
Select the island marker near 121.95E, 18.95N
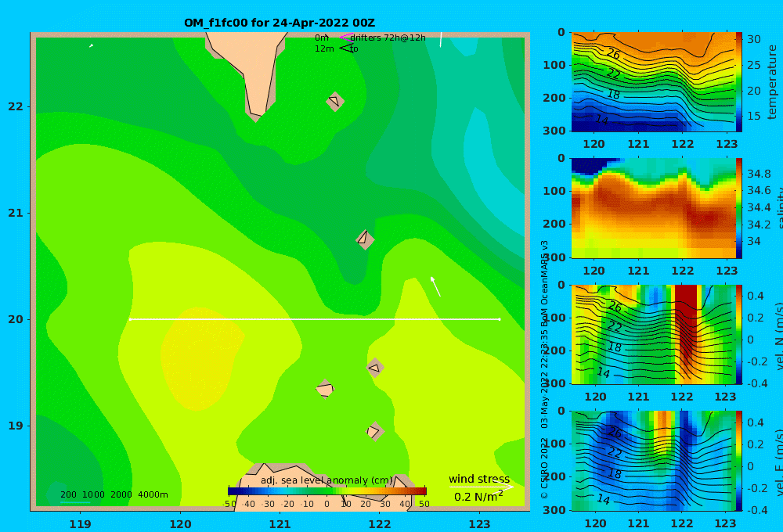pos(374,431)
